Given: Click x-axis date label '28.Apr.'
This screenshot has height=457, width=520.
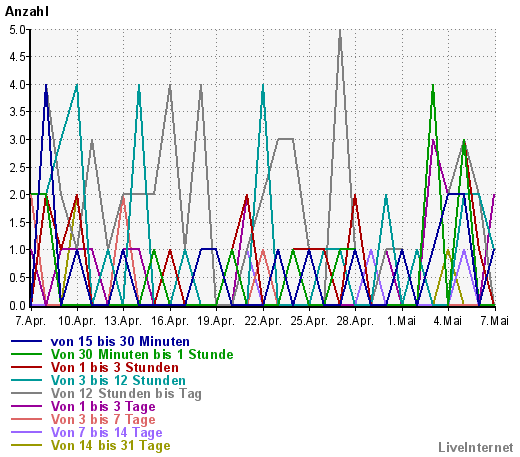Looking at the screenshot, I should coord(355,321).
